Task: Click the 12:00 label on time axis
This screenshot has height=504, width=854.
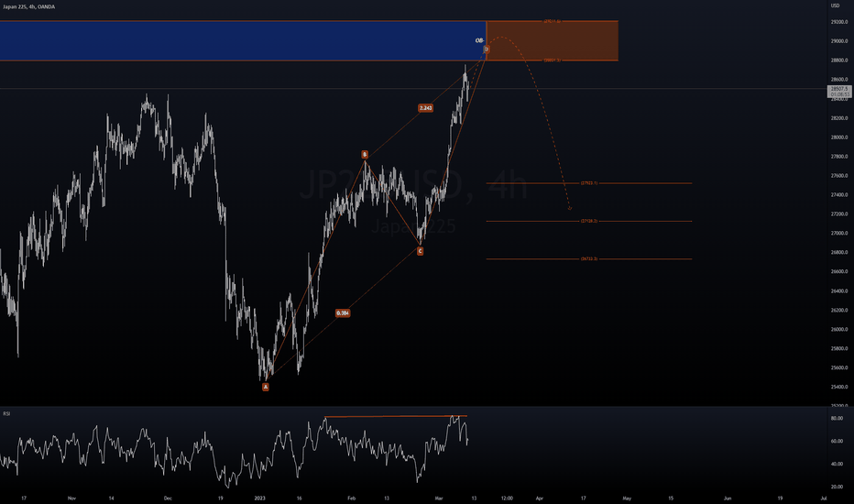Action: pyautogui.click(x=507, y=498)
